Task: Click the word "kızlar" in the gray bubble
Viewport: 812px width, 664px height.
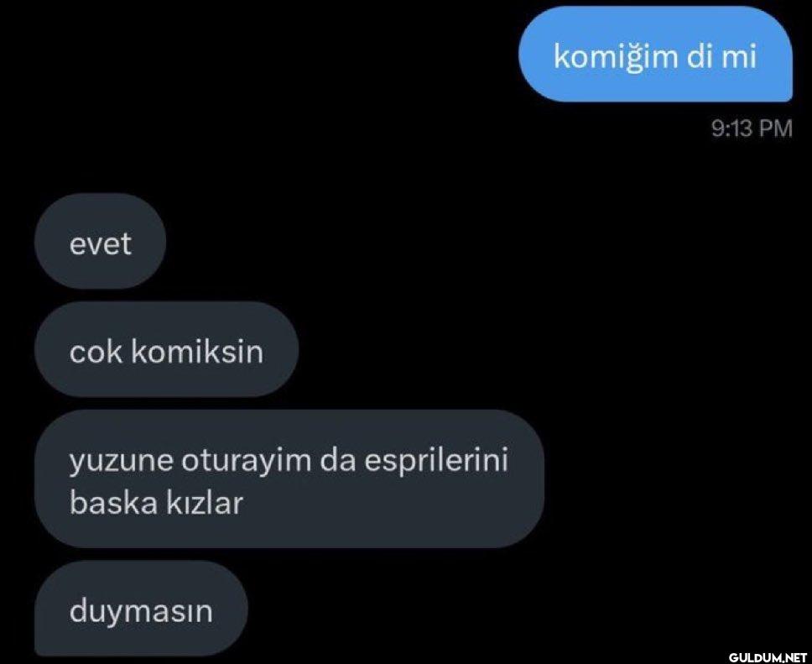Action: point(204,502)
